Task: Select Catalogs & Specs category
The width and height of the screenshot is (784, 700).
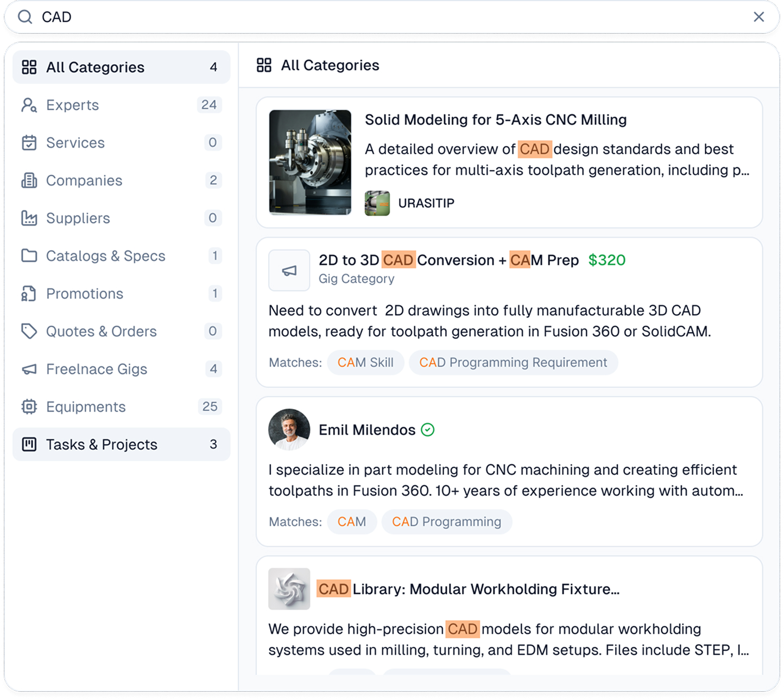Action: click(x=122, y=256)
